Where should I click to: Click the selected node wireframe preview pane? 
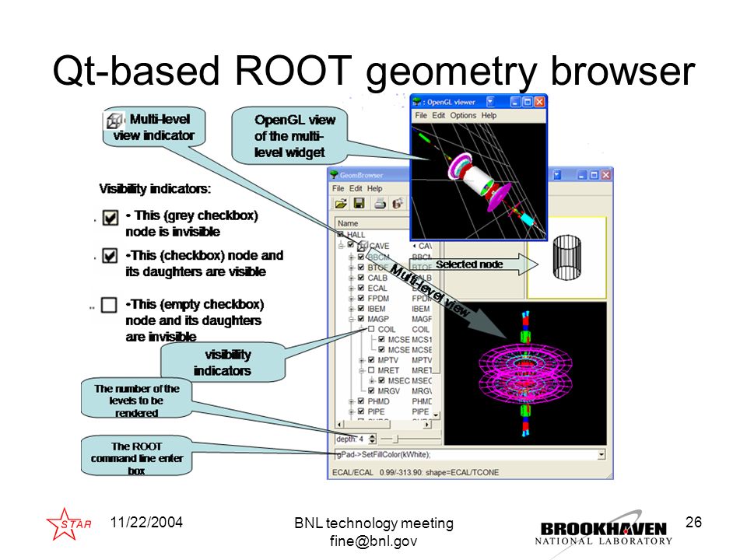point(566,257)
